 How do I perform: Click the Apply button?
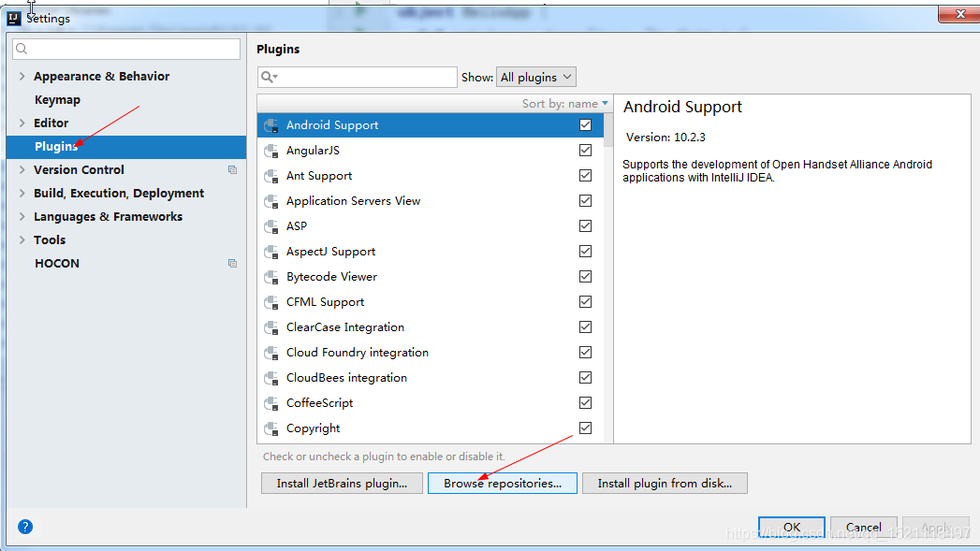[936, 528]
